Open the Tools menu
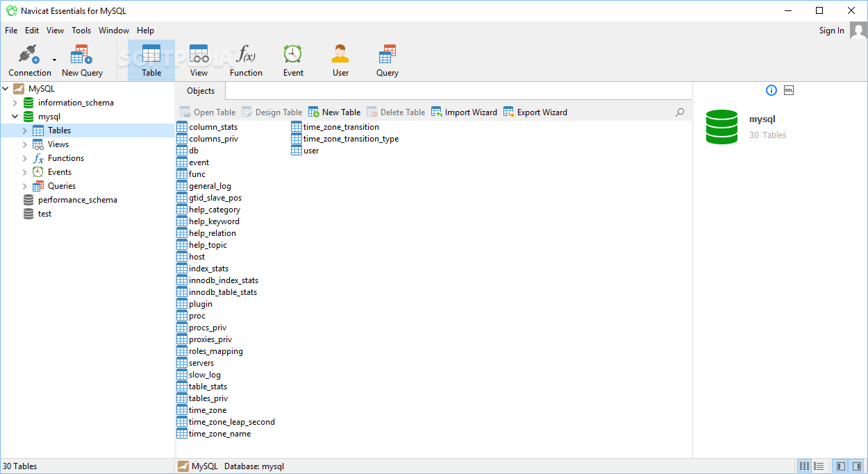The image size is (868, 474). point(81,31)
